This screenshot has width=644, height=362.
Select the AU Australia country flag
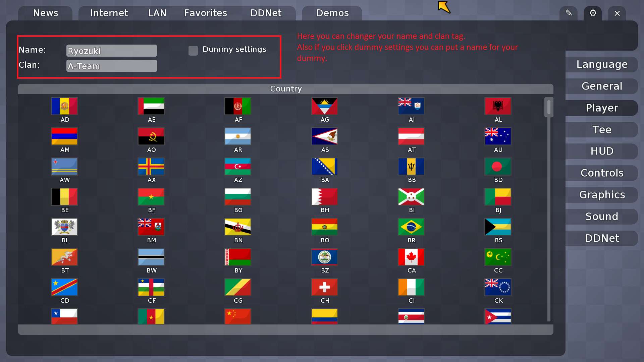tap(498, 136)
